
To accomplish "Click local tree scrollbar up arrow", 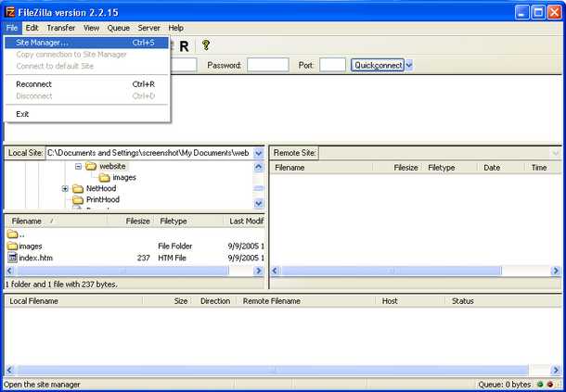I will [259, 167].
